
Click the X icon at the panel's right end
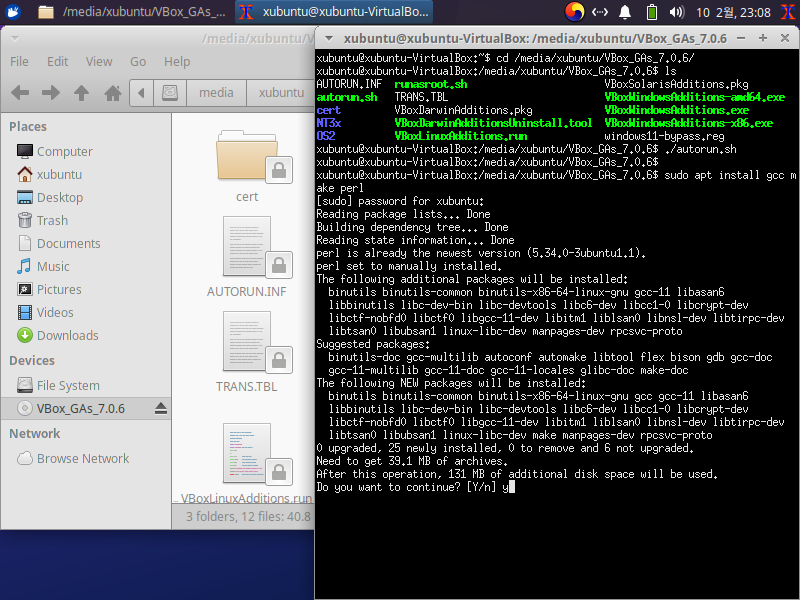788,12
